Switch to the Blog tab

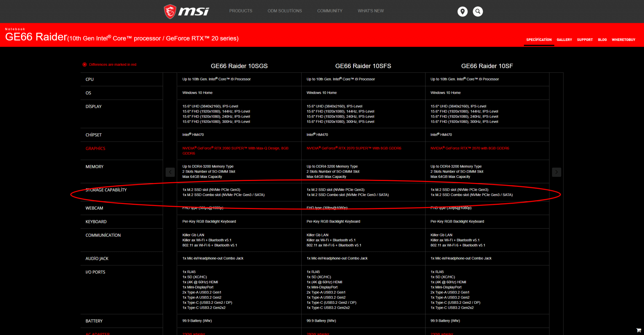[x=602, y=40]
